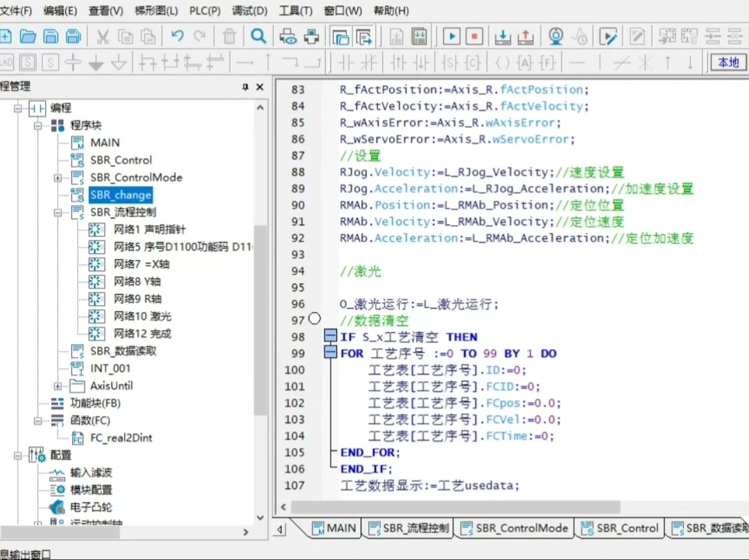Open the 窗口(W) menu

tap(343, 10)
